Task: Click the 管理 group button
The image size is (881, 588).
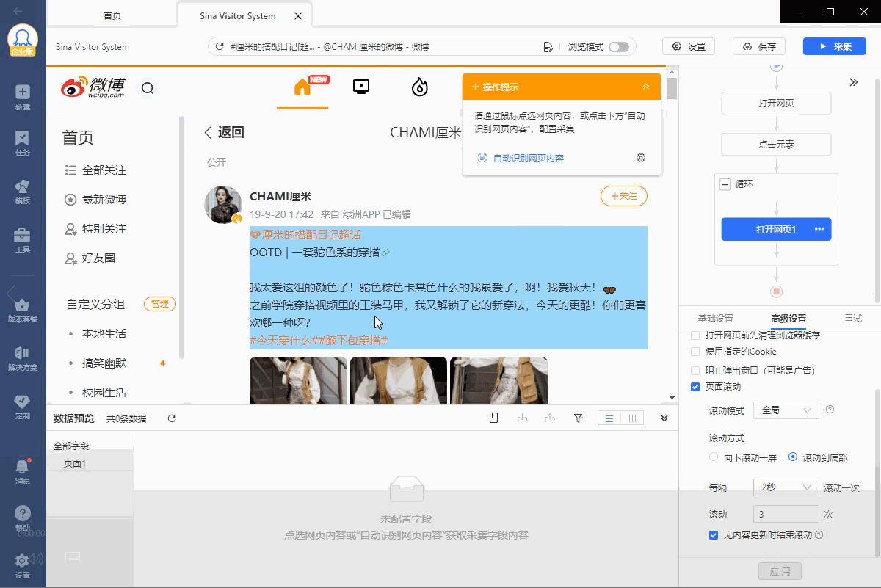Action: click(160, 304)
